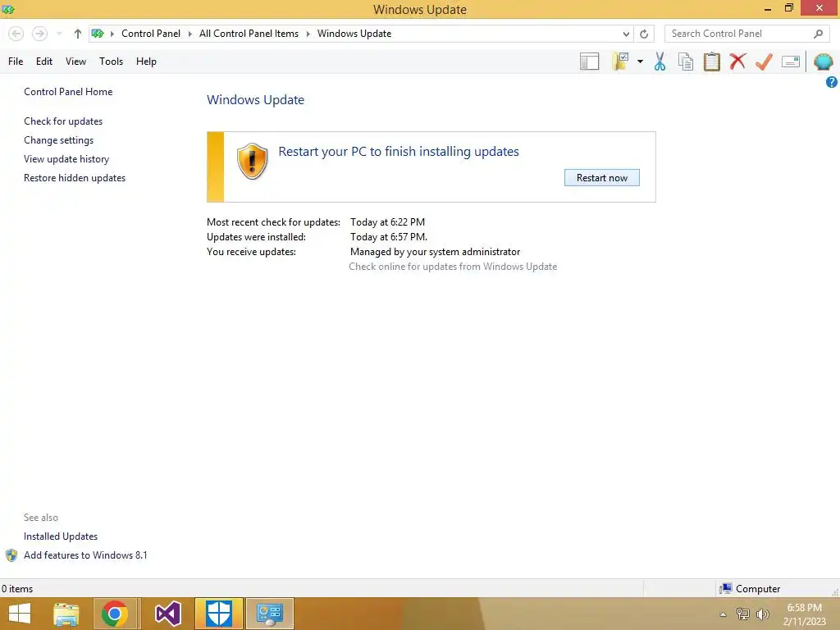Open the Windows Start button
The width and height of the screenshot is (840, 630).
click(20, 614)
